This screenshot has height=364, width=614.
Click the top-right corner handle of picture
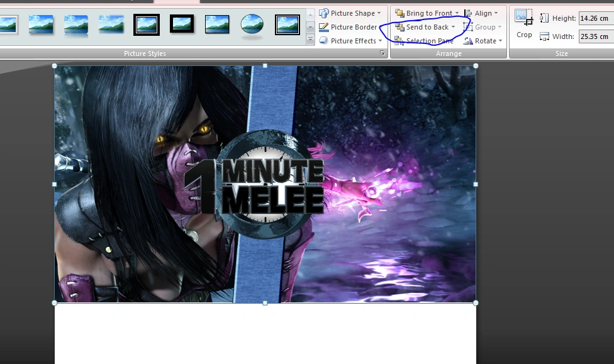pyautogui.click(x=476, y=66)
